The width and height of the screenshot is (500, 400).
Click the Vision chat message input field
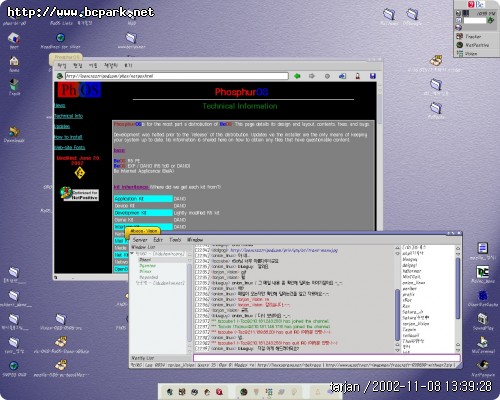pos(327,358)
